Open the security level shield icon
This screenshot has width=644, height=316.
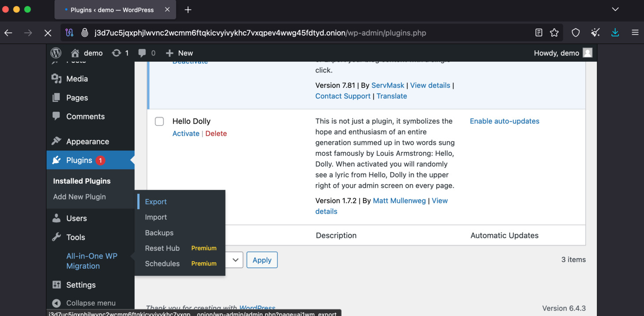(x=576, y=33)
